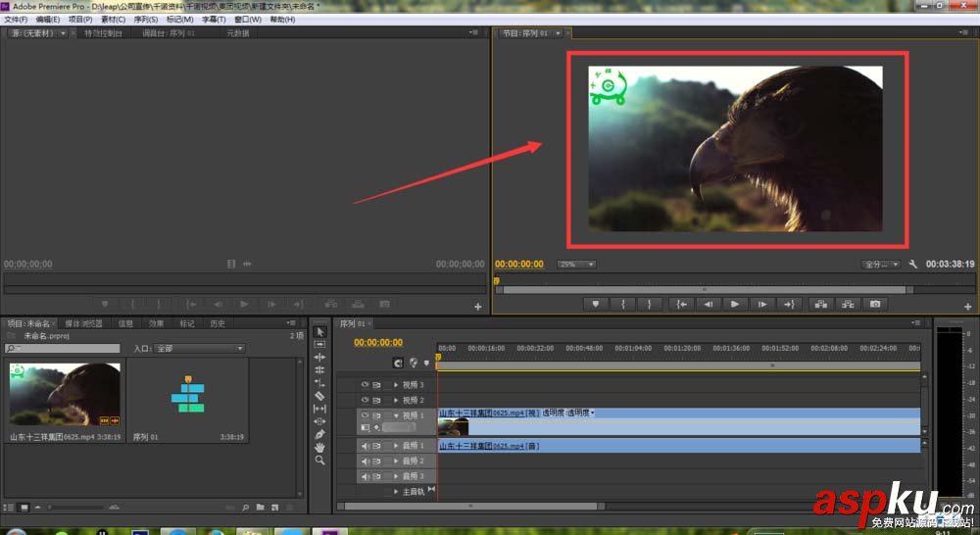
Task: Open the 序列(S) menu
Action: click(x=145, y=19)
